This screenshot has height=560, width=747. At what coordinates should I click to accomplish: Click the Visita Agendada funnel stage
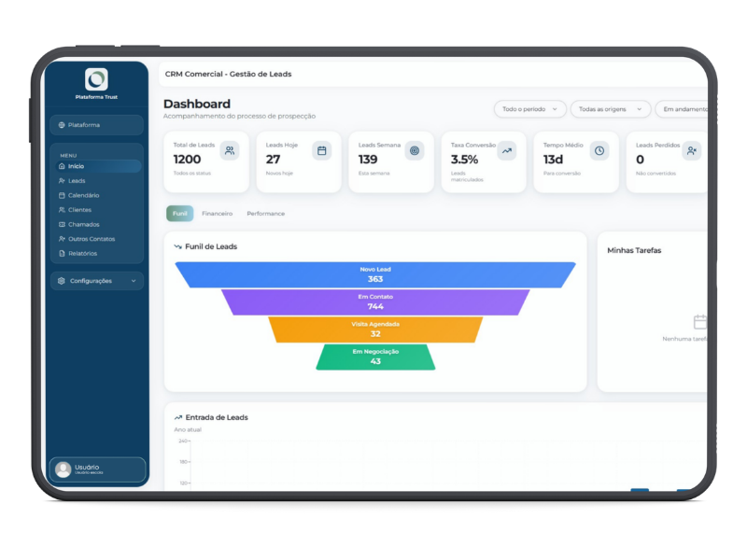coord(375,329)
